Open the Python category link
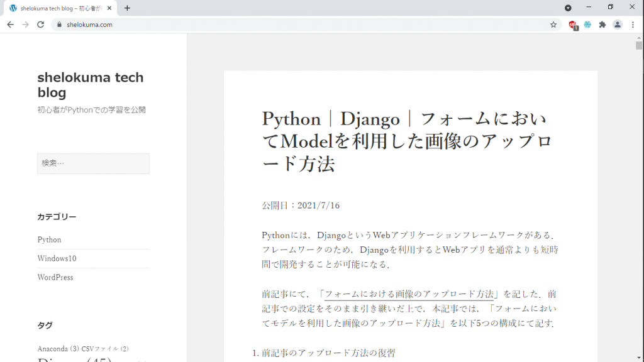644x362 pixels. (x=49, y=239)
